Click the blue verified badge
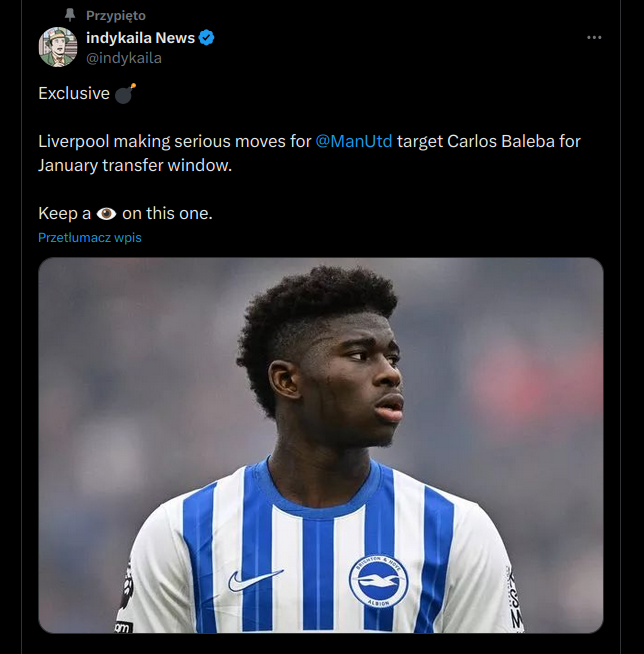This screenshot has height=654, width=644. pos(206,38)
